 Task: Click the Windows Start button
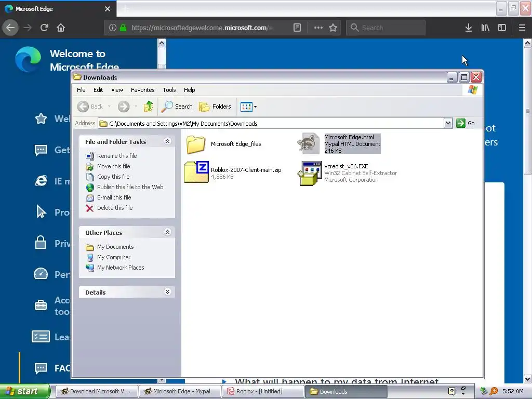(24, 391)
